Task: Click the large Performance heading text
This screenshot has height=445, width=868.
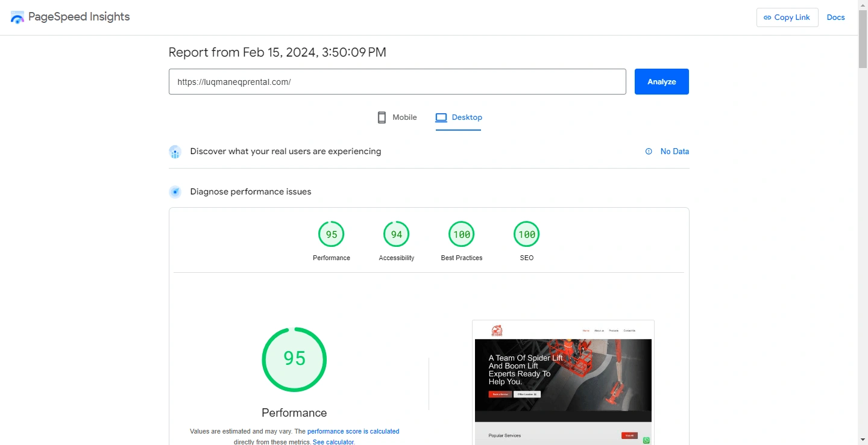Action: [x=294, y=412]
